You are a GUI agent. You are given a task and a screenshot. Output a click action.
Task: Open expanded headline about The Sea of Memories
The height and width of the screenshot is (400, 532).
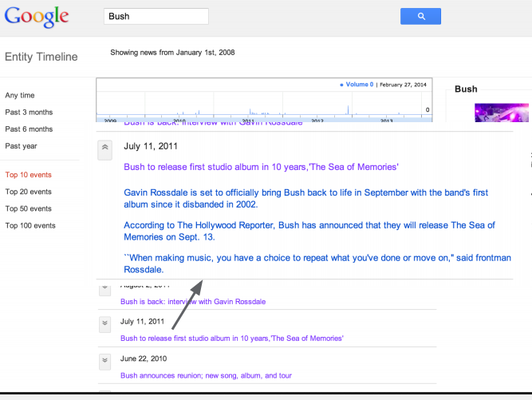coord(261,167)
